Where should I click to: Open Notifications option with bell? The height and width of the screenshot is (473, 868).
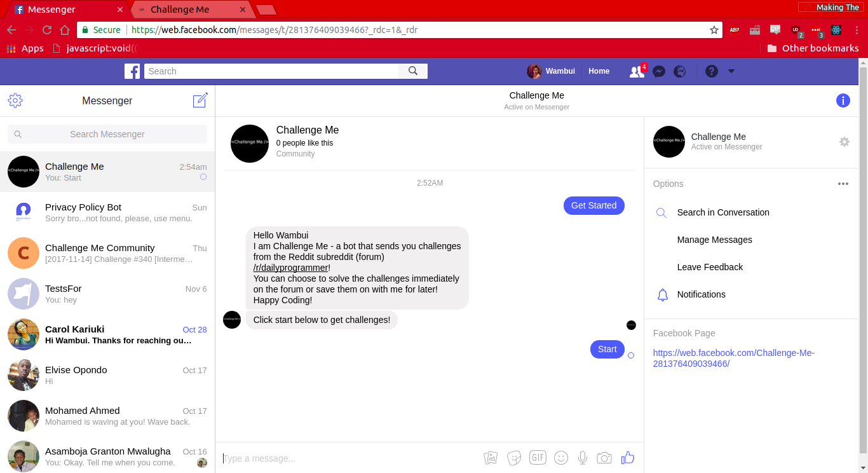click(701, 294)
